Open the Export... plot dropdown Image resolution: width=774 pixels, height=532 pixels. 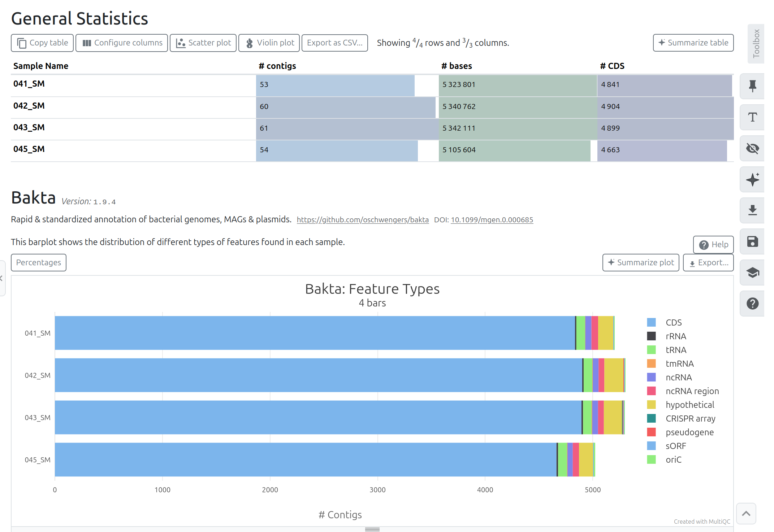708,262
